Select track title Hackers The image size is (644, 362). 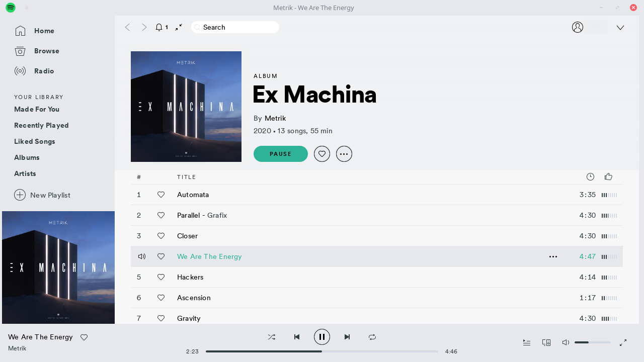[190, 277]
